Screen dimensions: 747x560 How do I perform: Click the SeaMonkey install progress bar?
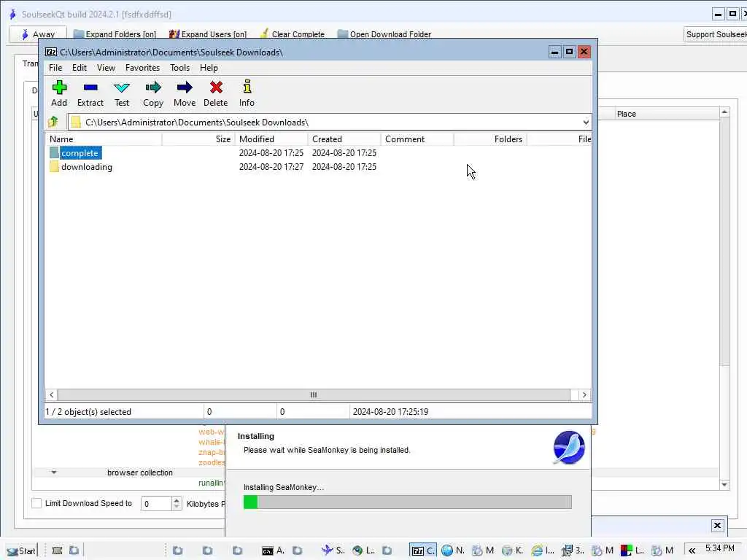point(407,502)
